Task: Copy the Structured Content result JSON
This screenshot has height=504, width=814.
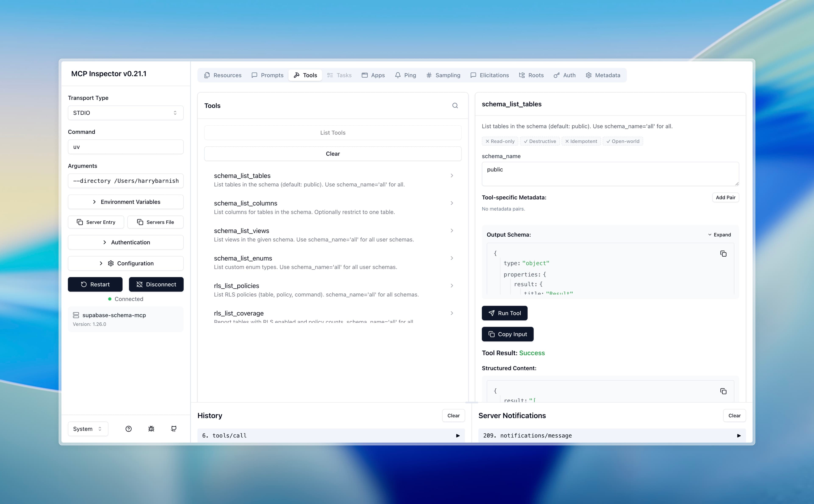Action: pos(723,391)
